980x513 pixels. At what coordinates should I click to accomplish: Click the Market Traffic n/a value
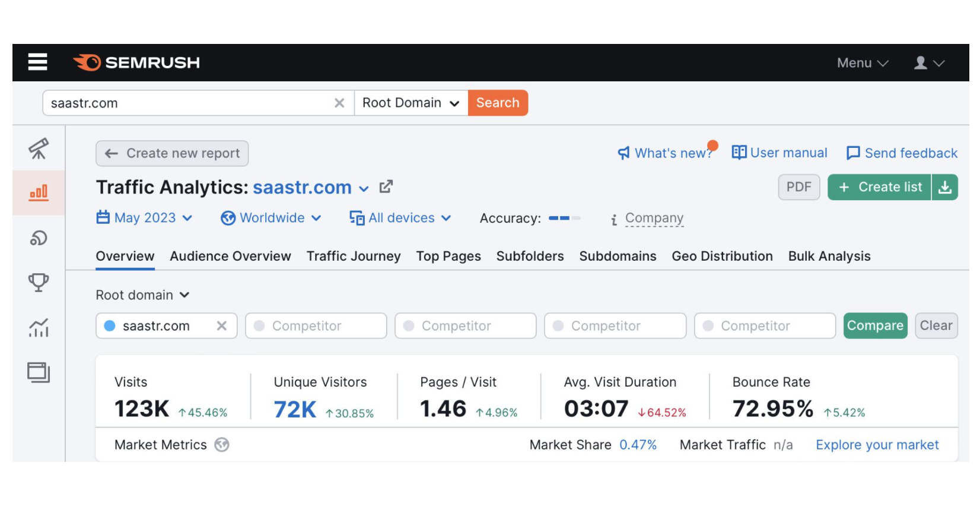tap(783, 445)
